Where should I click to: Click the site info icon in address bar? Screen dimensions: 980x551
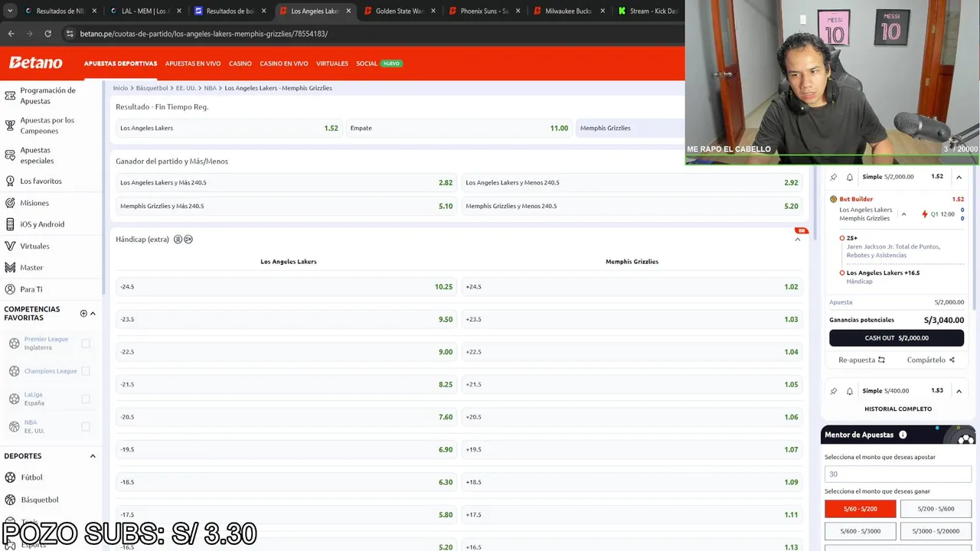point(70,34)
